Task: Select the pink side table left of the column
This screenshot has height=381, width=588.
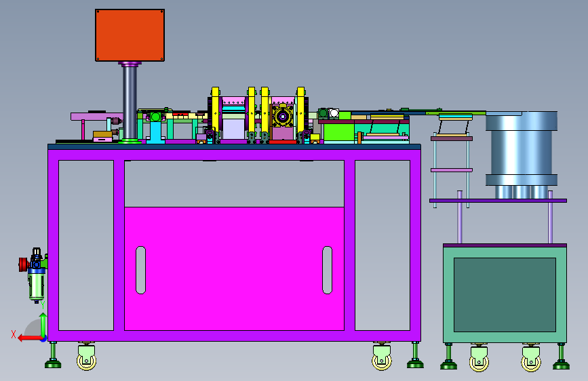Action: [97, 117]
